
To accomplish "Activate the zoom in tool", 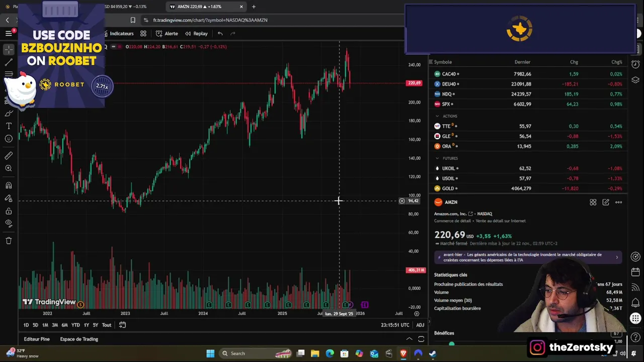I will tap(9, 168).
